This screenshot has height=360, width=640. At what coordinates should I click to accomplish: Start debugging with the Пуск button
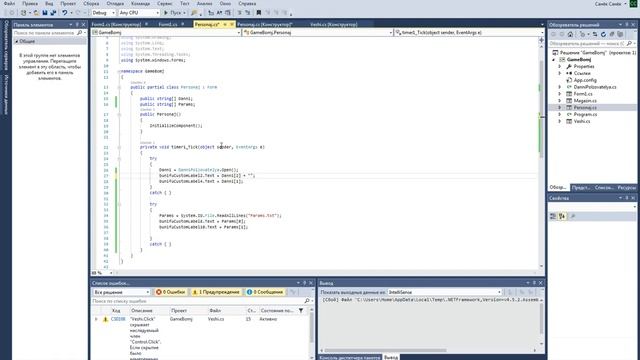[x=174, y=13]
